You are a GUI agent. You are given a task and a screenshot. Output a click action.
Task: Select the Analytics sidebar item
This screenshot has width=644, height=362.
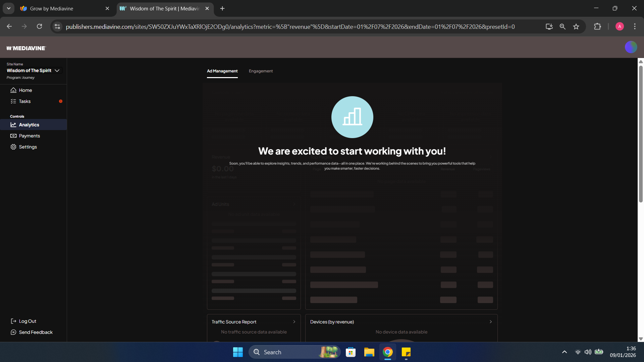pos(29,125)
